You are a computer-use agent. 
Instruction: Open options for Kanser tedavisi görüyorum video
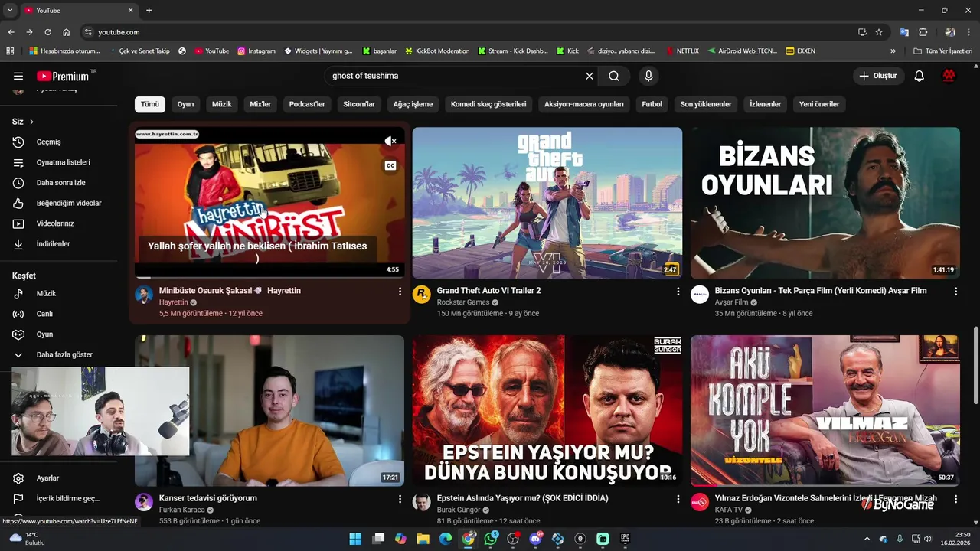point(400,499)
